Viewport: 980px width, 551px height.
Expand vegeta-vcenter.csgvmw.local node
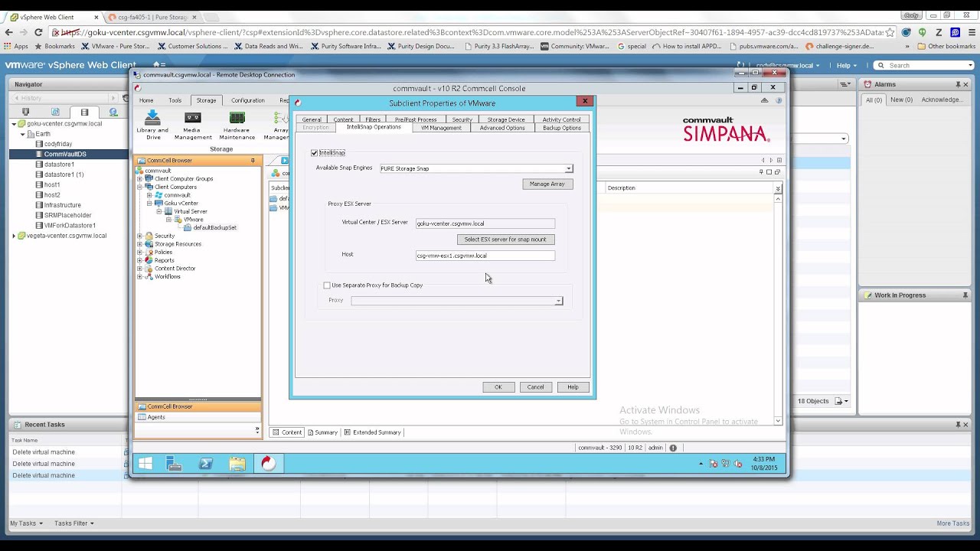13,236
